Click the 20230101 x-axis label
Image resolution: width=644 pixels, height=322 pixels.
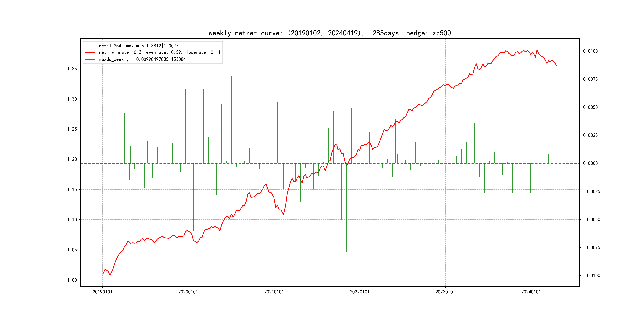445,292
